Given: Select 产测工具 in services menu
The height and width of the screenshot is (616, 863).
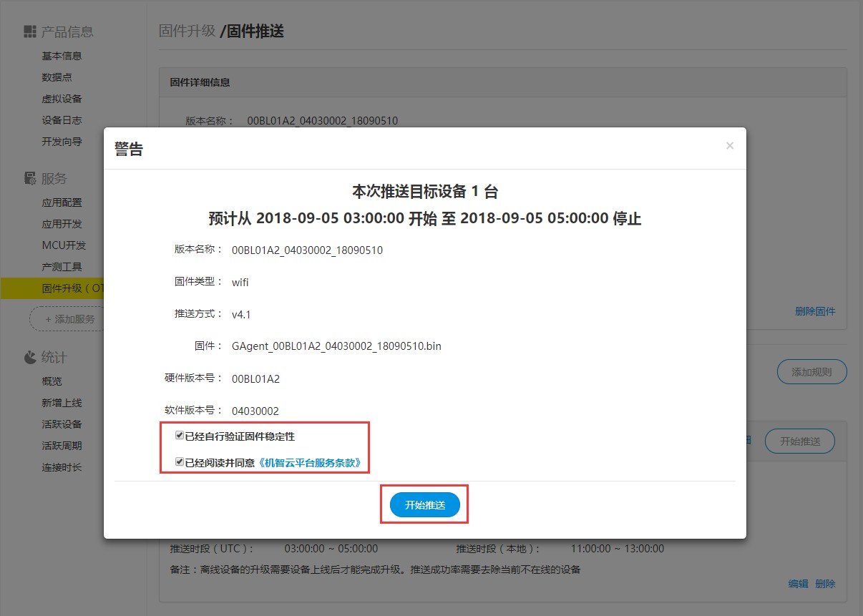Looking at the screenshot, I should (62, 267).
